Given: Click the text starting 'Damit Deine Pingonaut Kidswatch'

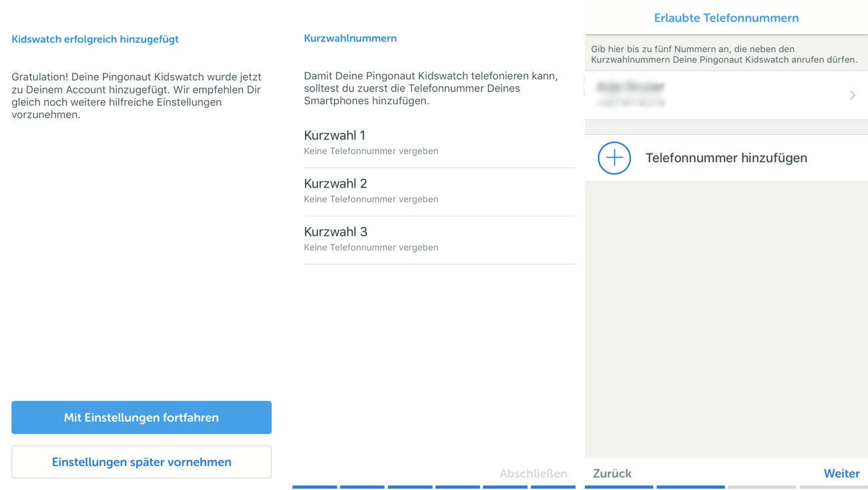Looking at the screenshot, I should tap(431, 88).
